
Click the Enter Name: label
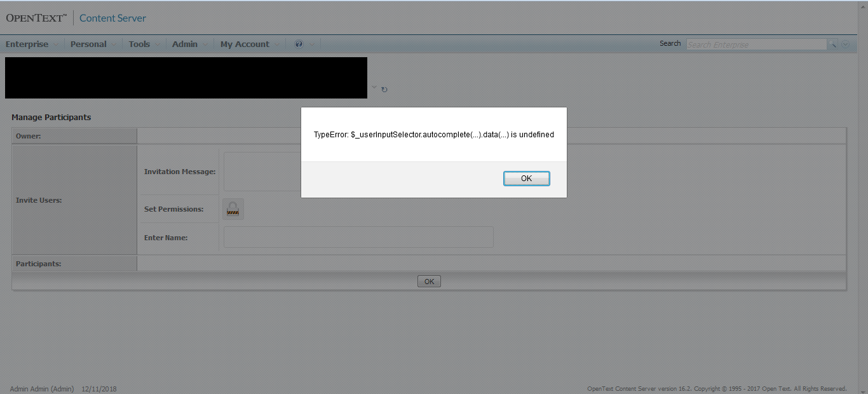click(x=166, y=238)
